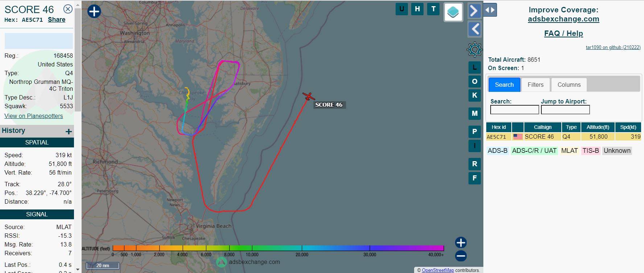Toggle the T map button

click(433, 9)
